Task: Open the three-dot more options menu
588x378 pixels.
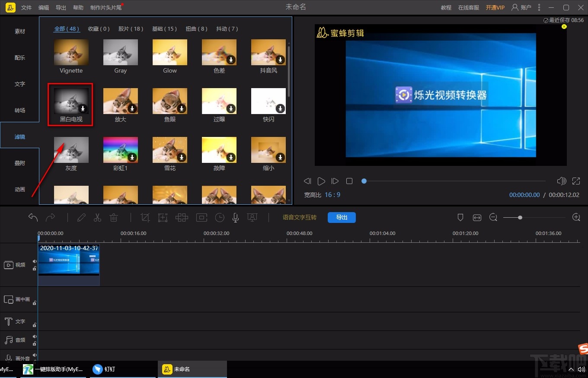Action: coord(539,7)
